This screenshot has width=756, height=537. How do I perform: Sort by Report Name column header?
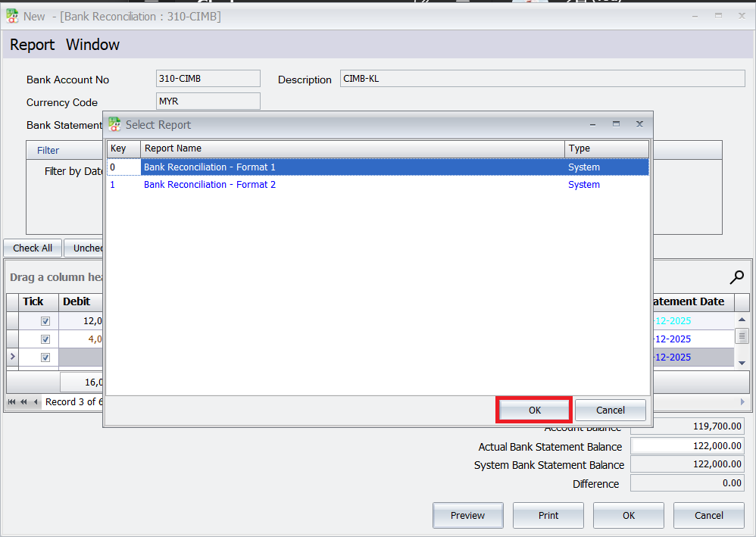point(352,148)
